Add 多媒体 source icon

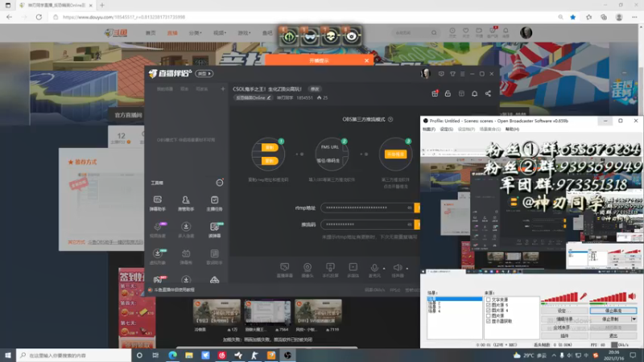353,268
